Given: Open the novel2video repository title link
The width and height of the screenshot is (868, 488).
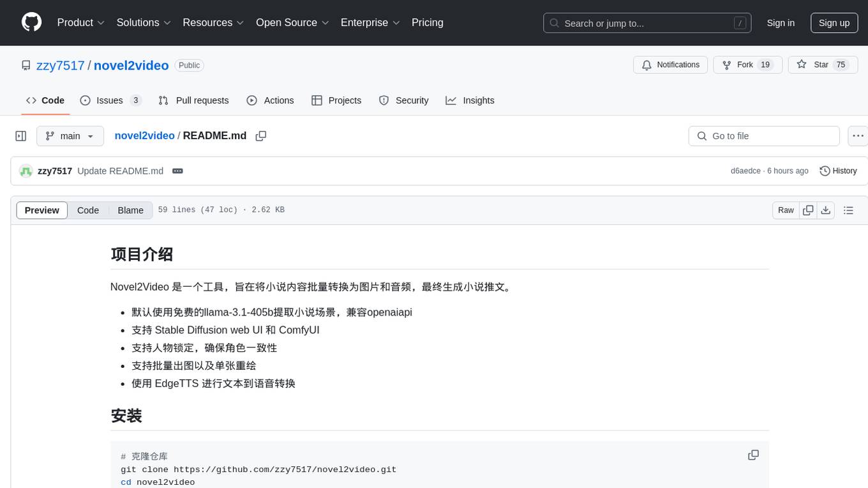Looking at the screenshot, I should (131, 65).
